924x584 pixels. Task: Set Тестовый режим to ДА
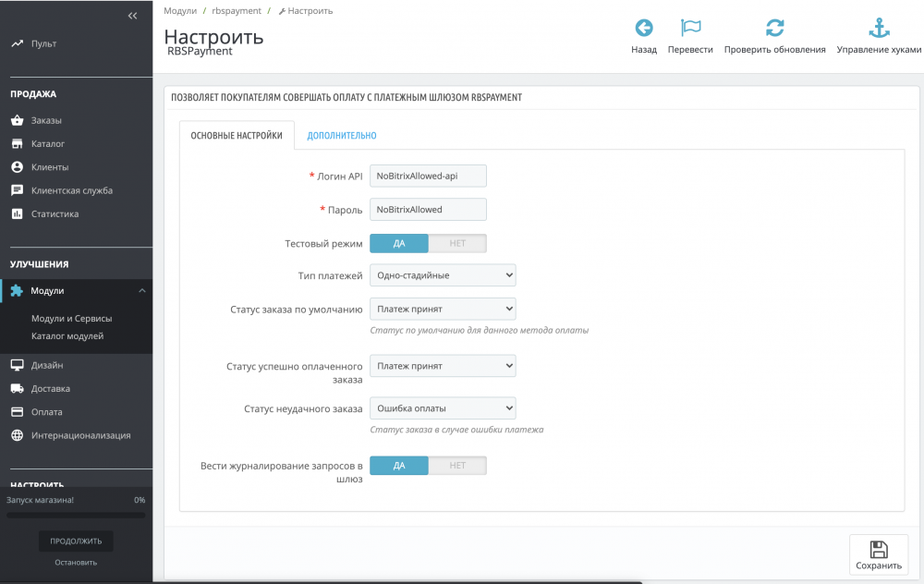(x=399, y=244)
